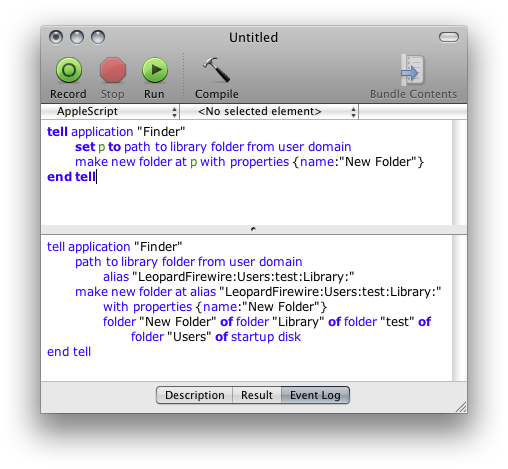Zoom the Untitled window

98,37
